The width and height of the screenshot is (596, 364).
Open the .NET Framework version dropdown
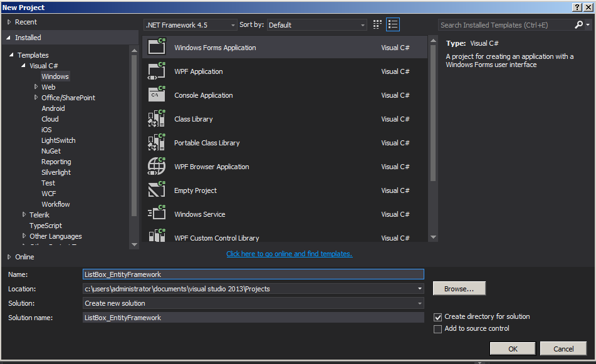190,25
